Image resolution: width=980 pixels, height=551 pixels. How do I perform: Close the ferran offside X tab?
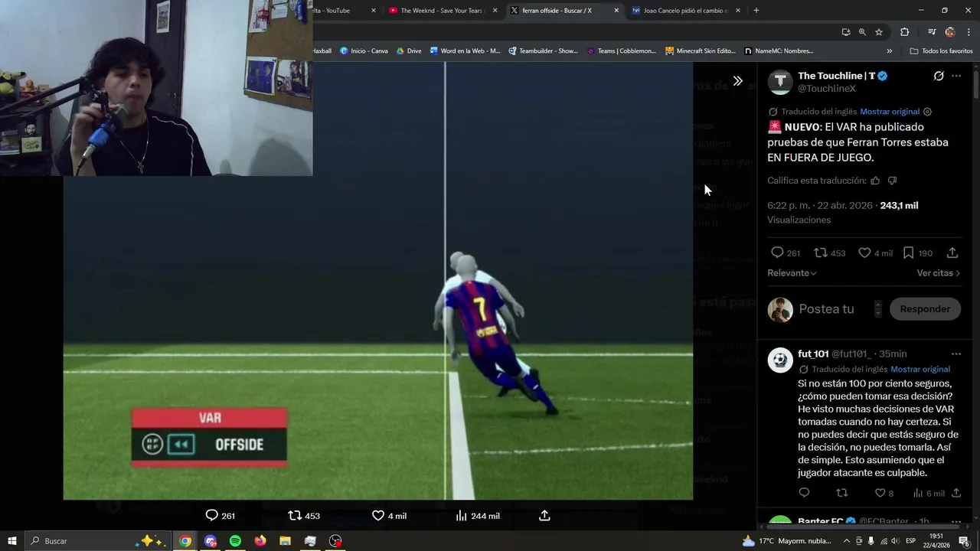616,11
